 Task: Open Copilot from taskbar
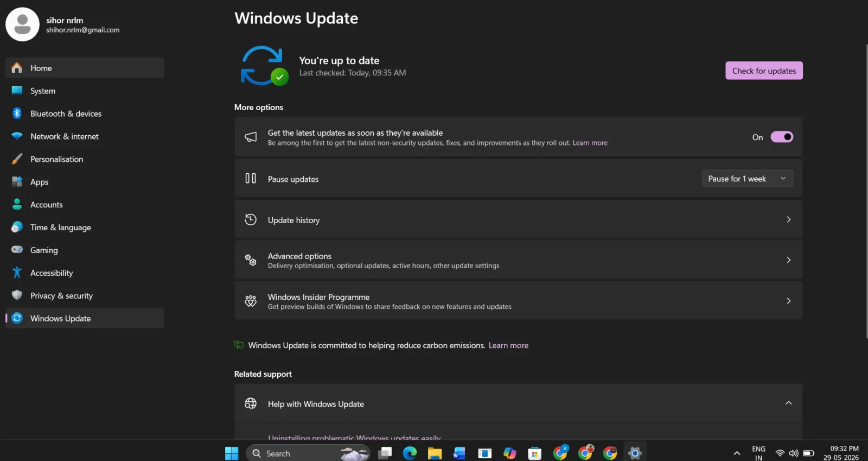pos(510,453)
